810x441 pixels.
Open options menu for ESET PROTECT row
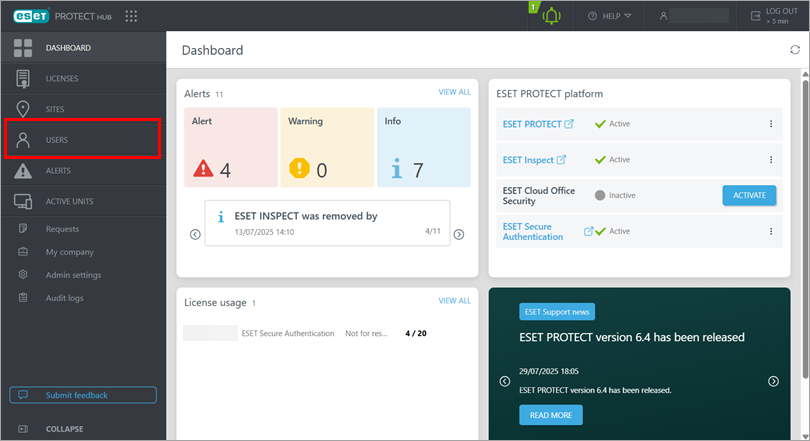pyautogui.click(x=771, y=124)
